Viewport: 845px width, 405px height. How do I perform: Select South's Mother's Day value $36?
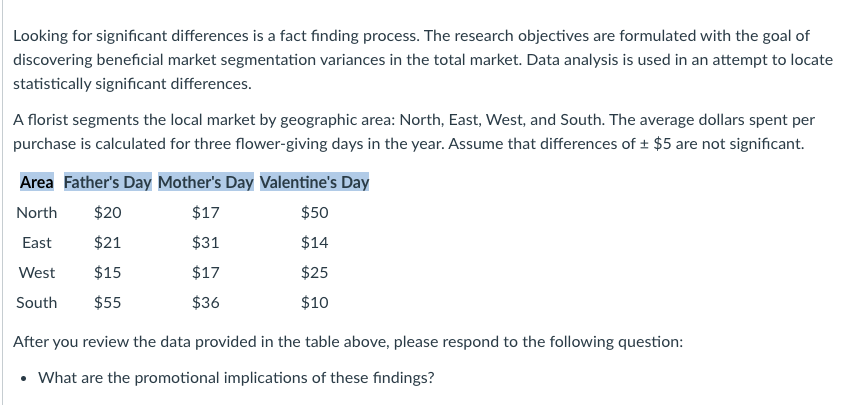[206, 303]
